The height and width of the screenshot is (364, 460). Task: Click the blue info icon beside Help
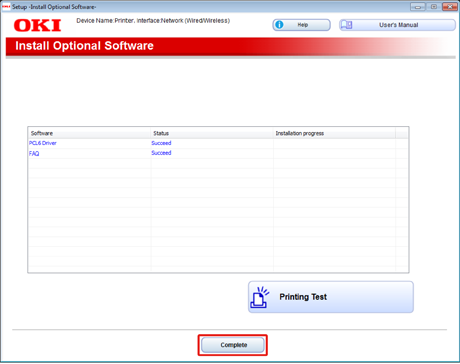point(279,25)
